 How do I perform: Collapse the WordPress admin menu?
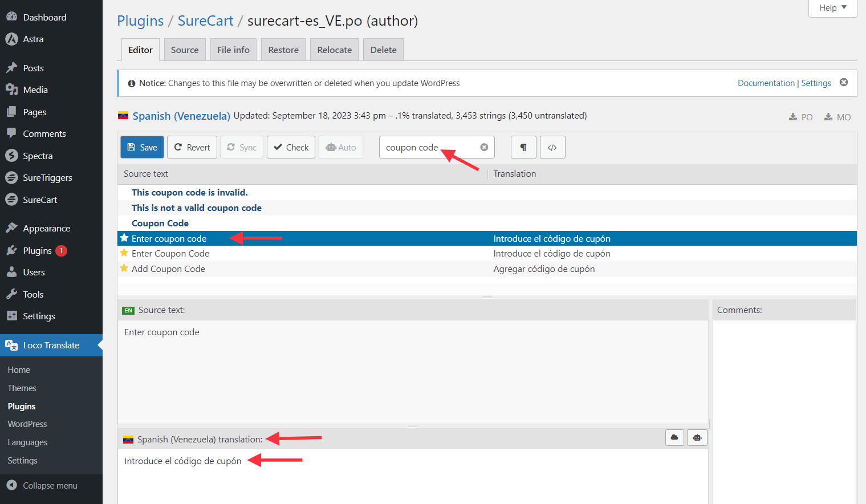[50, 486]
